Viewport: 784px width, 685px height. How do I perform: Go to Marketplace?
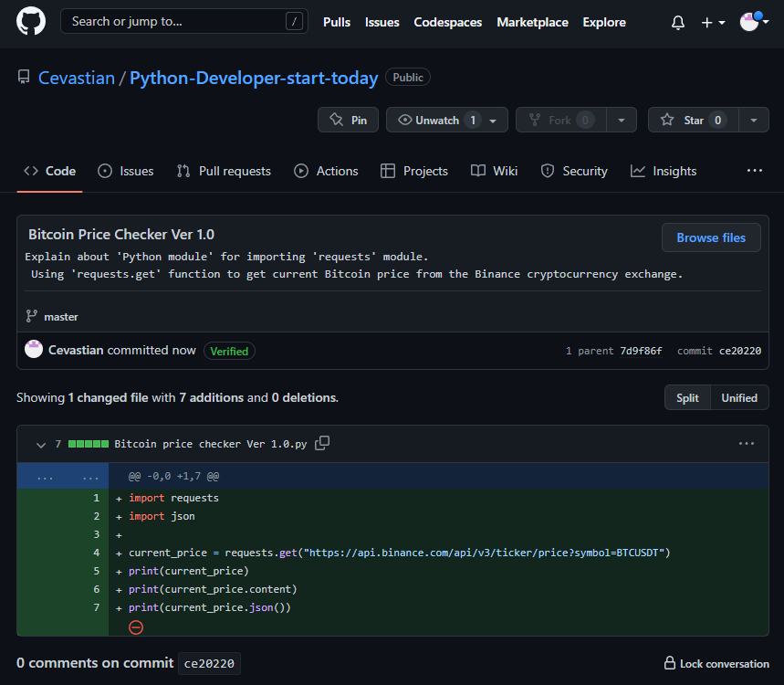point(532,22)
